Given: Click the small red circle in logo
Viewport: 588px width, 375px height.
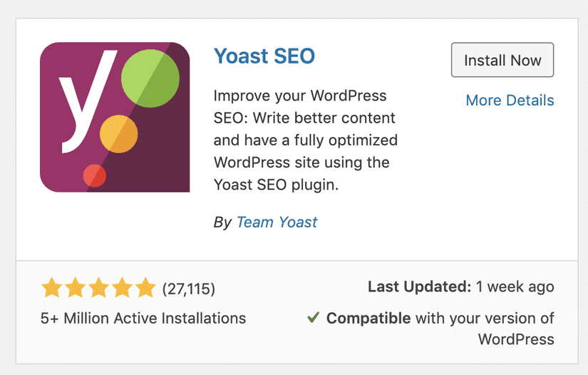Looking at the screenshot, I should click(x=95, y=175).
